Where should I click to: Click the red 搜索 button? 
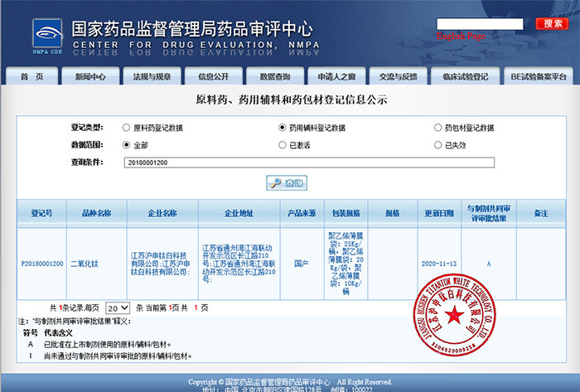click(x=553, y=24)
